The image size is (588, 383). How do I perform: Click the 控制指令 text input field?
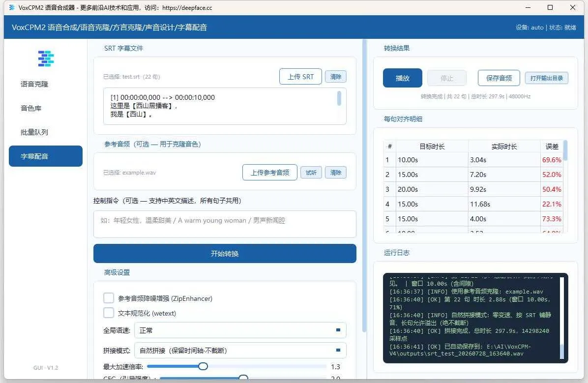coord(225,224)
